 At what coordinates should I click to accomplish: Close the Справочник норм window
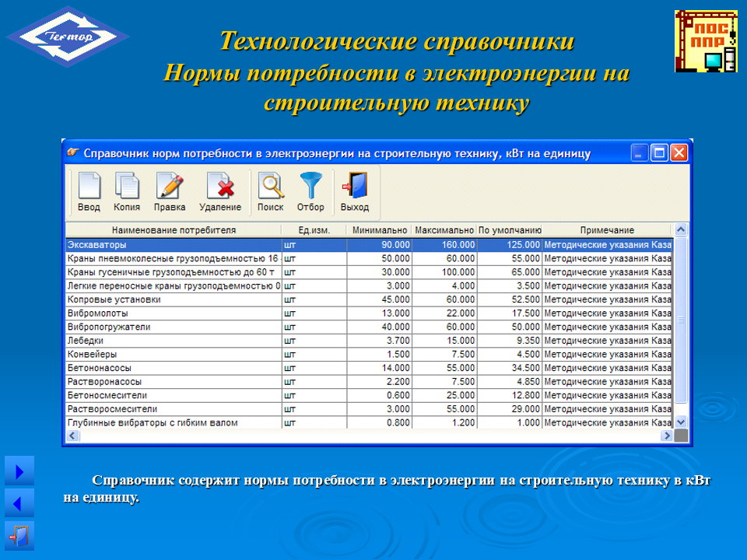tap(679, 153)
